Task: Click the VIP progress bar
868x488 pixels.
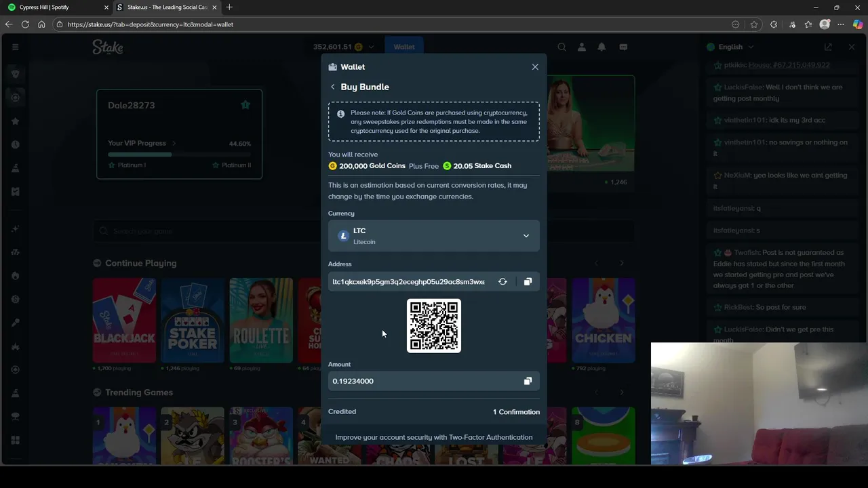Action: pos(179,155)
